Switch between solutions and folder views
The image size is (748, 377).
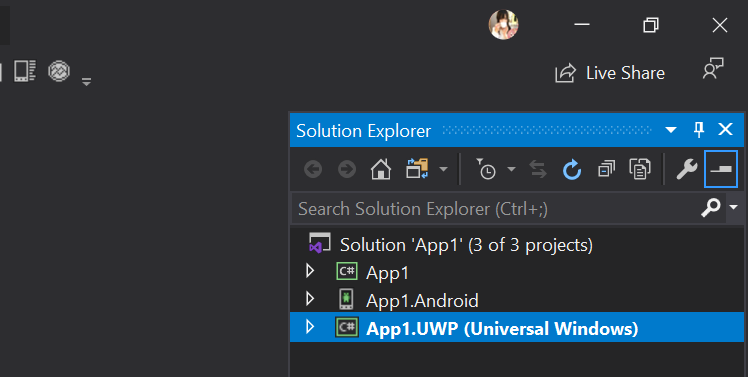(x=417, y=169)
